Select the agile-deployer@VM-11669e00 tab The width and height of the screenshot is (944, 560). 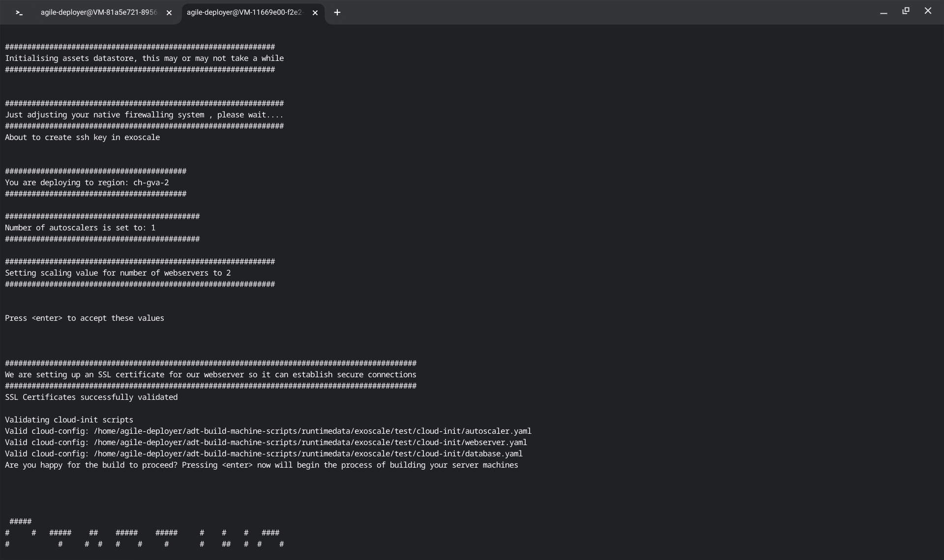[x=244, y=12]
